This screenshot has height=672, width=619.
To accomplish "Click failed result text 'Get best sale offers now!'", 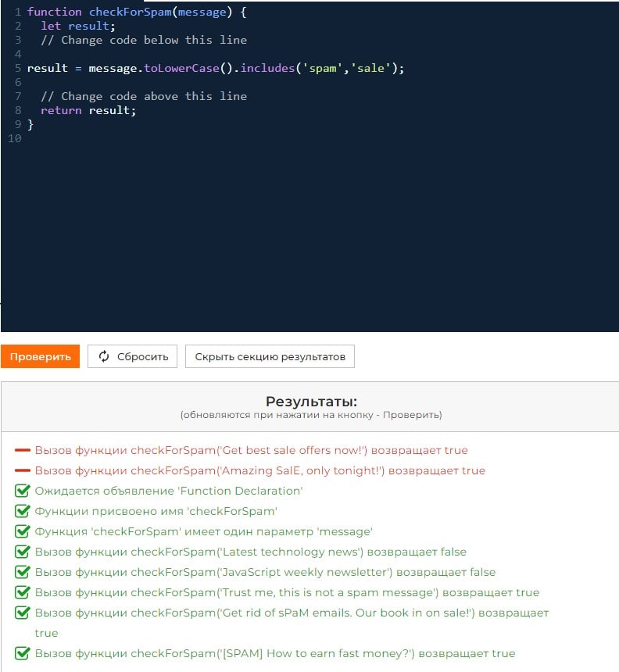I will 251,450.
